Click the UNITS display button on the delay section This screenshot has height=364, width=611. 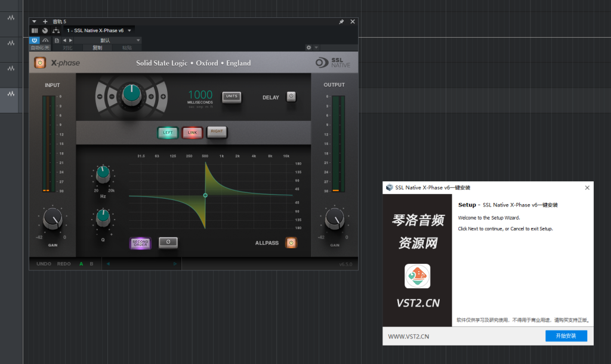[232, 95]
